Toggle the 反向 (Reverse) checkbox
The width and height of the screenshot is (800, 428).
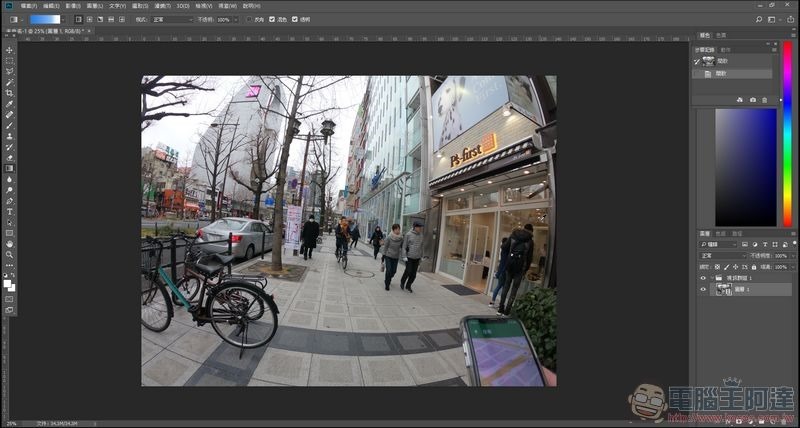(x=249, y=19)
